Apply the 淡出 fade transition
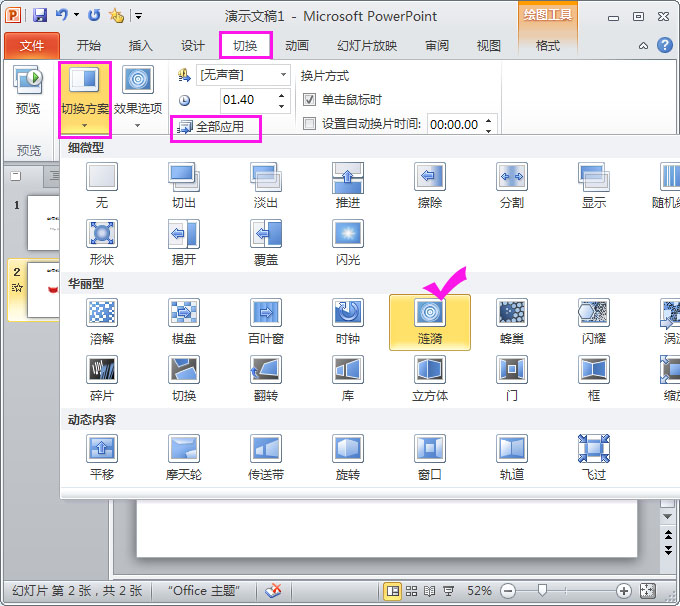This screenshot has width=680, height=606. point(265,185)
